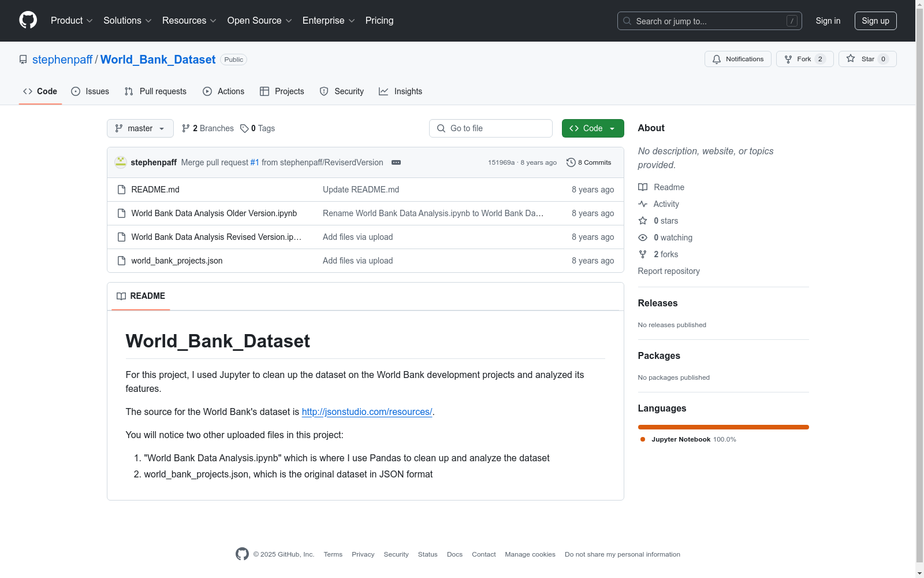Click the Update README.md commit message
Screen dimensions: 924x578
361,190
